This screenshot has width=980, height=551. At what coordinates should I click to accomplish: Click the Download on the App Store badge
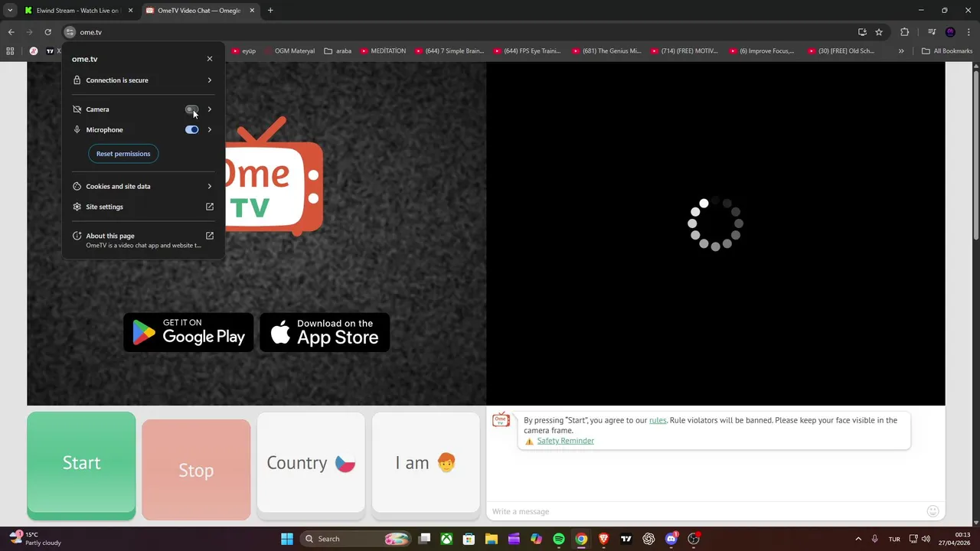[x=325, y=332]
